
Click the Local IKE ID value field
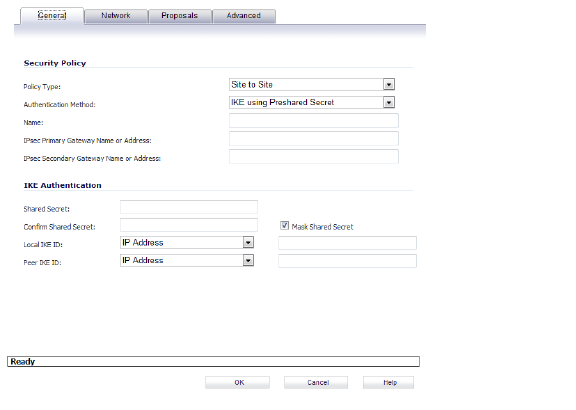tap(347, 243)
